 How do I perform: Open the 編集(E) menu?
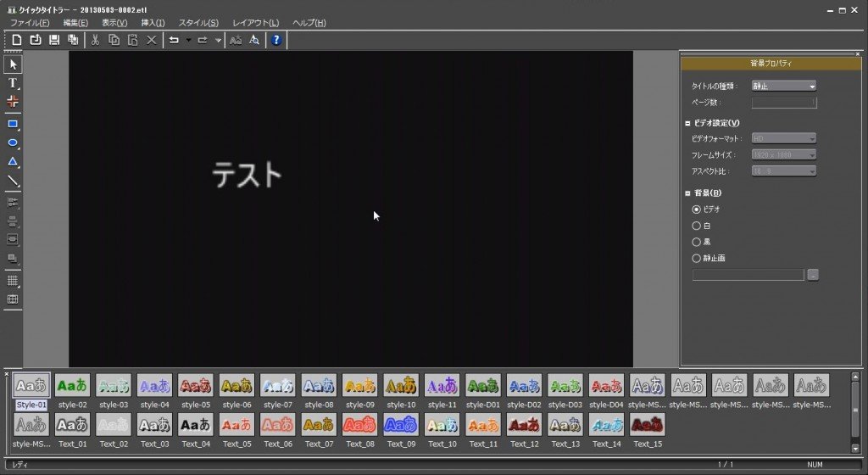coord(75,23)
